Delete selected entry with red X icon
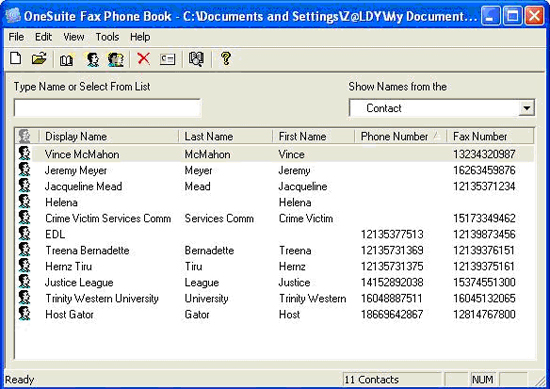 [x=143, y=59]
